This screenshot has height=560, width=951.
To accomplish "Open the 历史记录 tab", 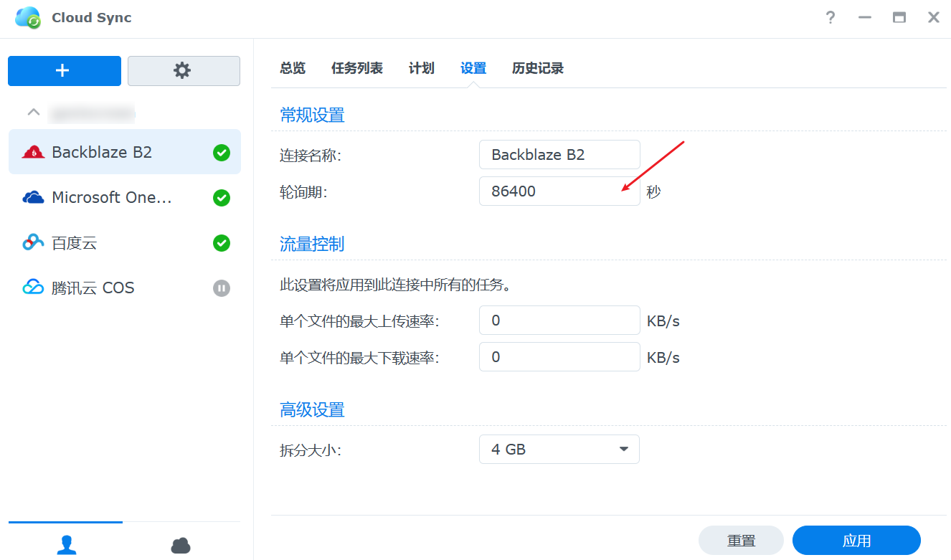I will pyautogui.click(x=537, y=68).
